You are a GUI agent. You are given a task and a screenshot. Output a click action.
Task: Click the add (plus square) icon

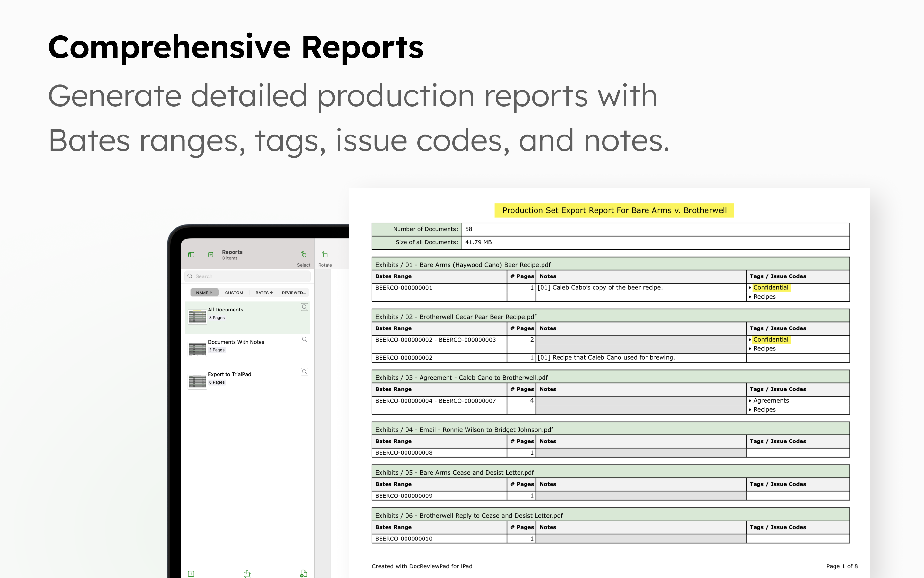[191, 574]
